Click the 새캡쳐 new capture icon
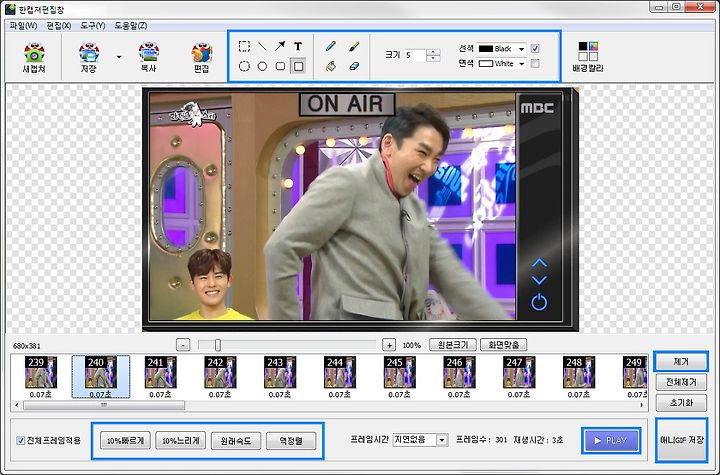 (x=34, y=57)
